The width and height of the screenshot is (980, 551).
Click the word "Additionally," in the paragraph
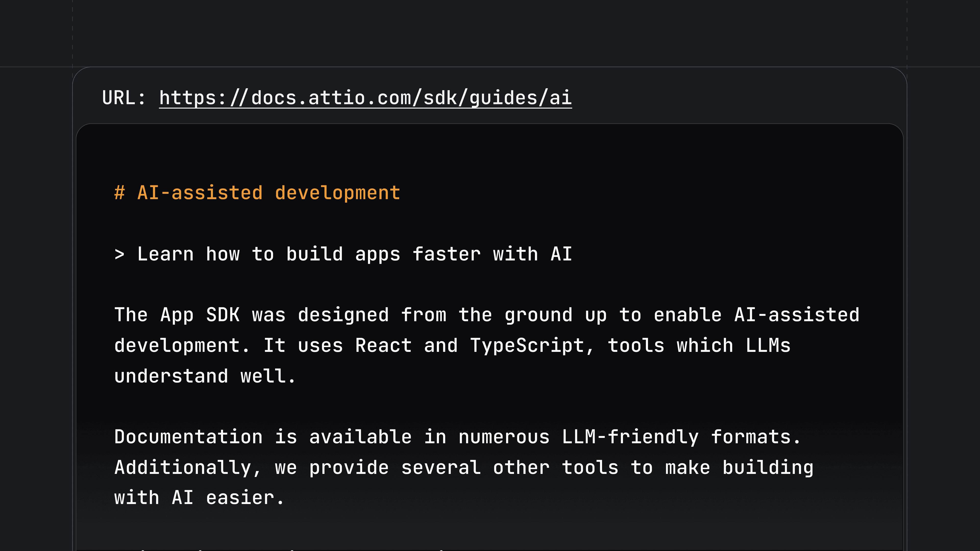point(188,467)
